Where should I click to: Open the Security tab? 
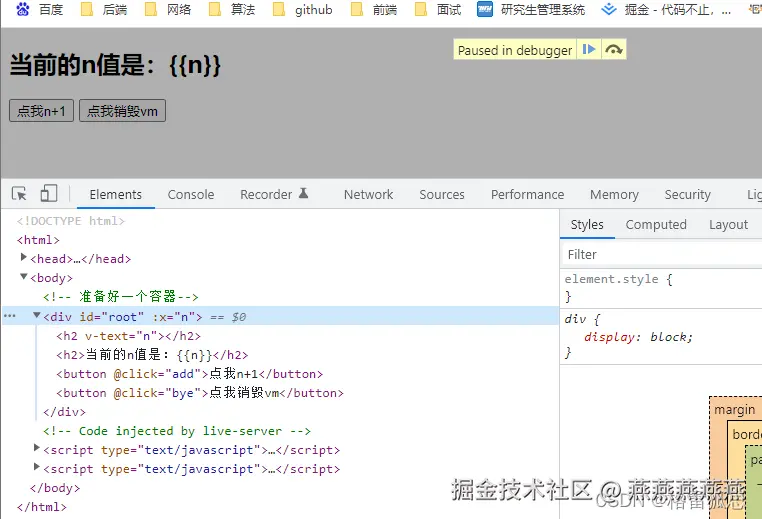[688, 194]
